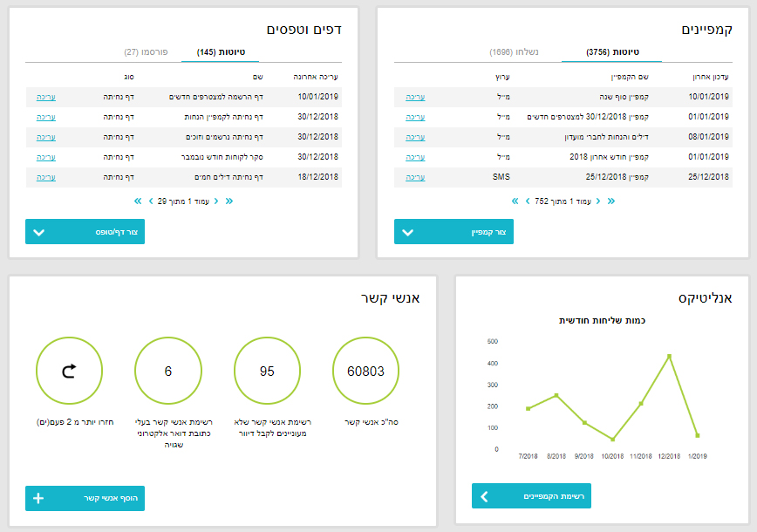Click double-right arrow in pages pagination
Viewport: 757px width, 532px height.
click(229, 201)
